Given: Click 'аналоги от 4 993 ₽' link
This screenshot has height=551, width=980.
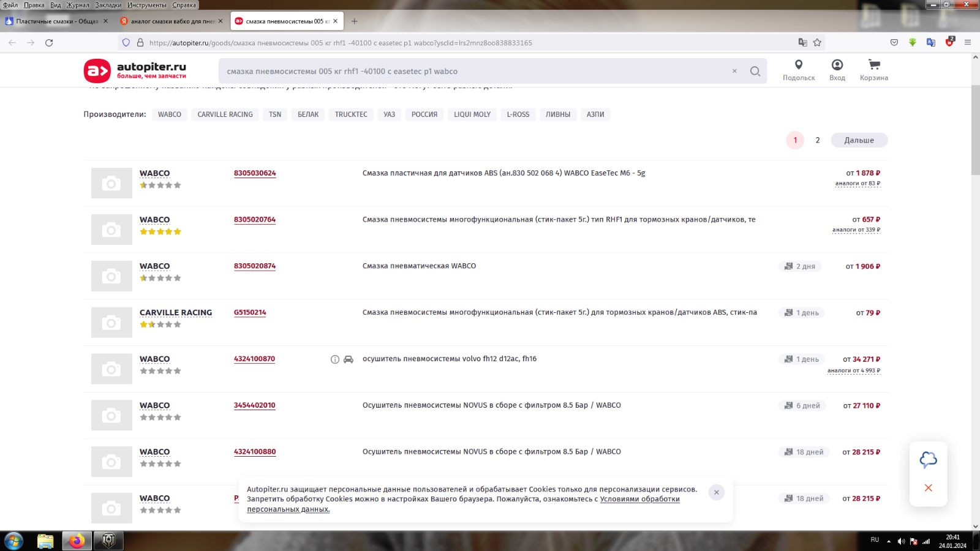Looking at the screenshot, I should tap(854, 371).
